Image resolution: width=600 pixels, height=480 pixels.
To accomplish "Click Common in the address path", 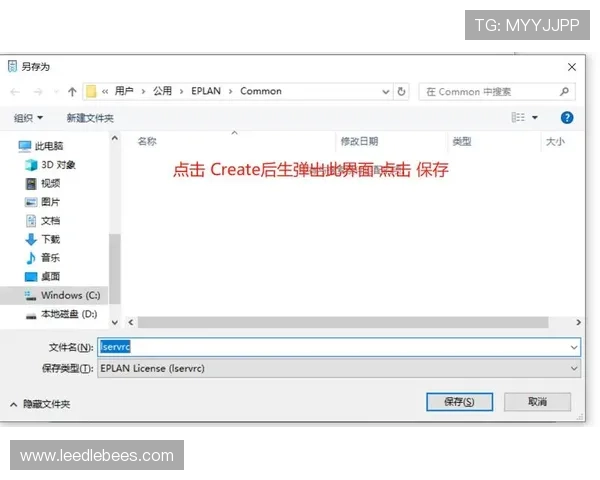I will (x=261, y=91).
